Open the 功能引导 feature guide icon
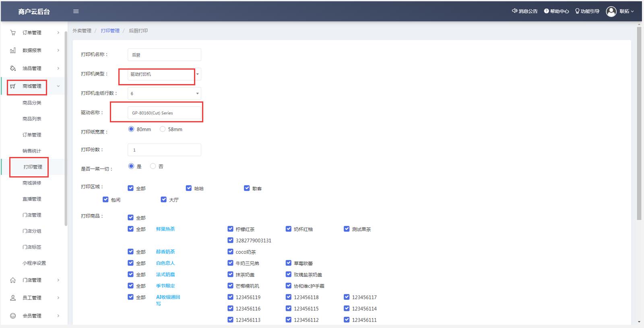Viewport: 644px width, 328px height. (x=577, y=11)
